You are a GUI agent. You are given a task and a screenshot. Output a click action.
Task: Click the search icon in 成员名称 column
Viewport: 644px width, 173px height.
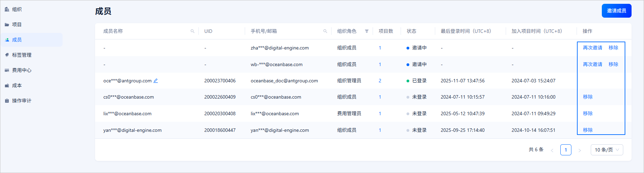pyautogui.click(x=193, y=31)
